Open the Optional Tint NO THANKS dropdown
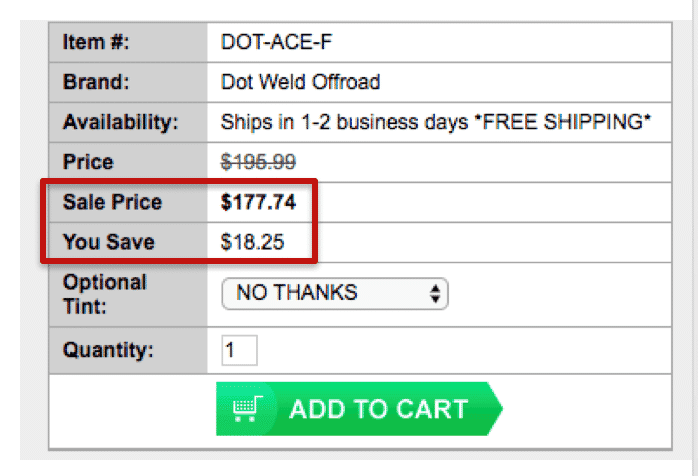698x476 pixels. [334, 294]
